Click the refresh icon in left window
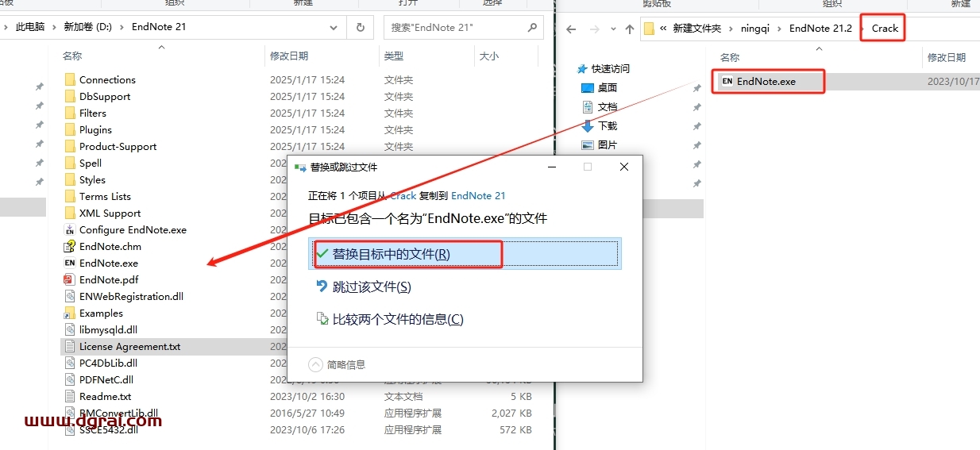This screenshot has width=980, height=450. coord(360,27)
